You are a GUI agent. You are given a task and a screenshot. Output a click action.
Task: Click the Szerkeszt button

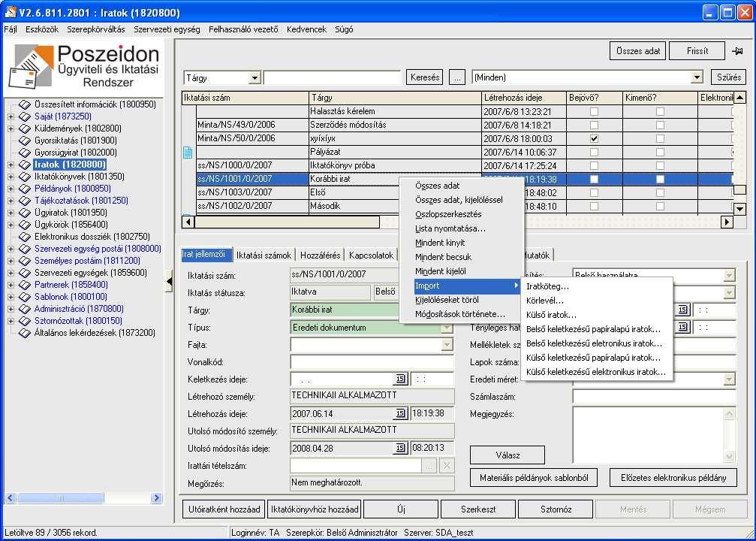477,509
